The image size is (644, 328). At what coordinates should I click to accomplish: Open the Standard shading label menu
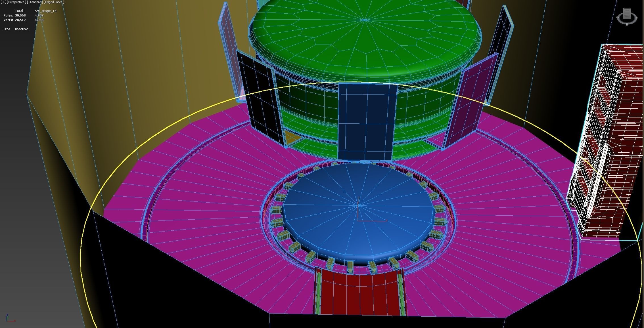(x=35, y=2)
